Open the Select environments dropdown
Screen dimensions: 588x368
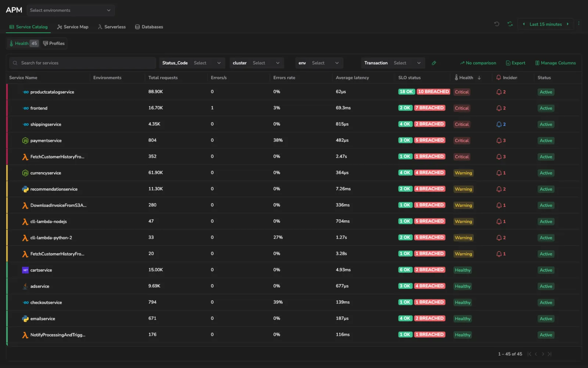coord(71,10)
